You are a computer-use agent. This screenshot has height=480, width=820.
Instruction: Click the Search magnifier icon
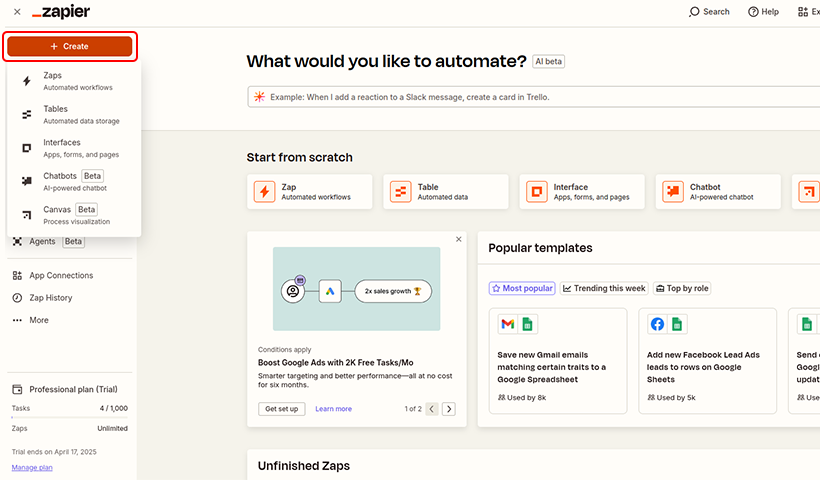pyautogui.click(x=694, y=12)
